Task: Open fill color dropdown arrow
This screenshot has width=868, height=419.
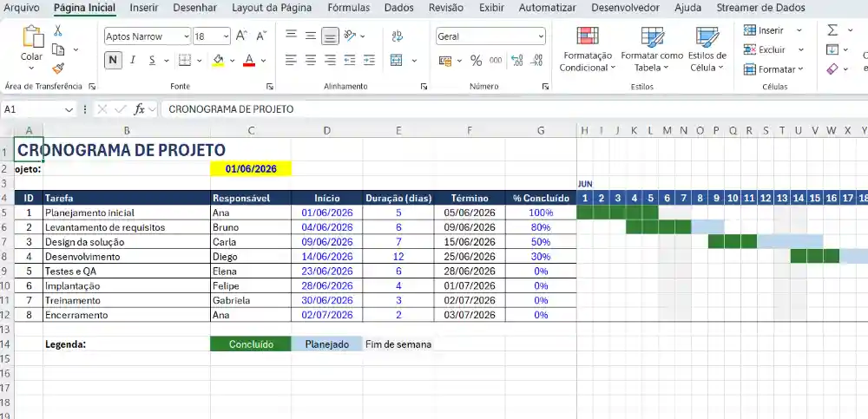Action: (x=232, y=61)
